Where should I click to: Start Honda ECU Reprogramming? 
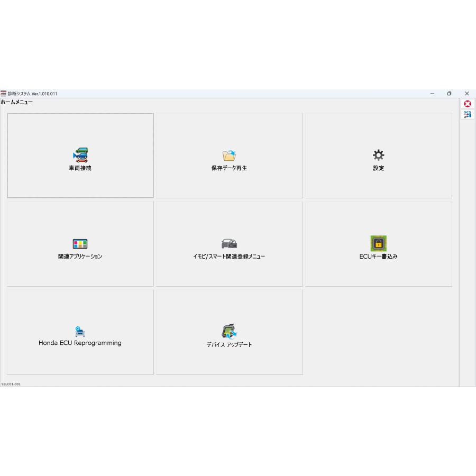click(x=80, y=332)
